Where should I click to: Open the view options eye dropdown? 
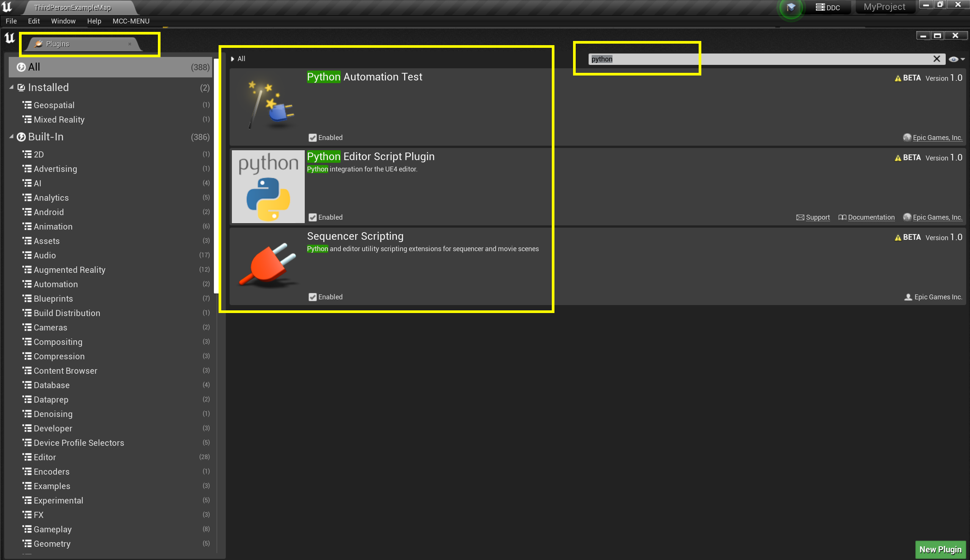click(957, 59)
